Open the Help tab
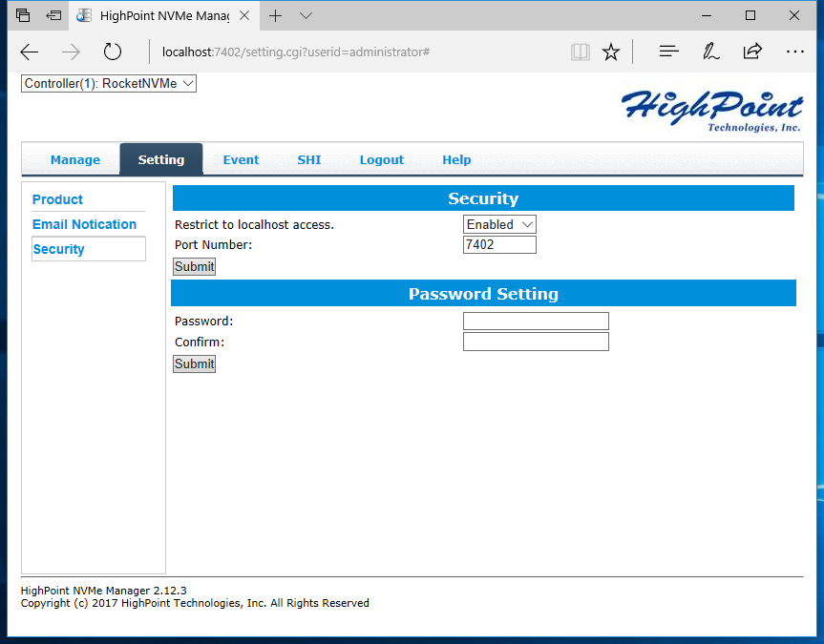 tap(456, 159)
